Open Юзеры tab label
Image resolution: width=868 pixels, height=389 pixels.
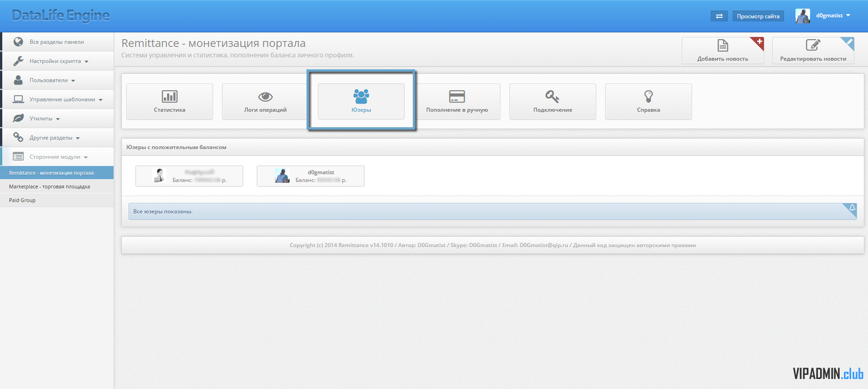[361, 110]
